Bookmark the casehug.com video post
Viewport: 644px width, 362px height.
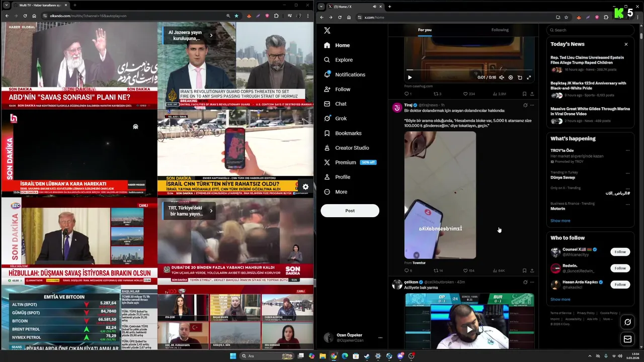pyautogui.click(x=524, y=94)
